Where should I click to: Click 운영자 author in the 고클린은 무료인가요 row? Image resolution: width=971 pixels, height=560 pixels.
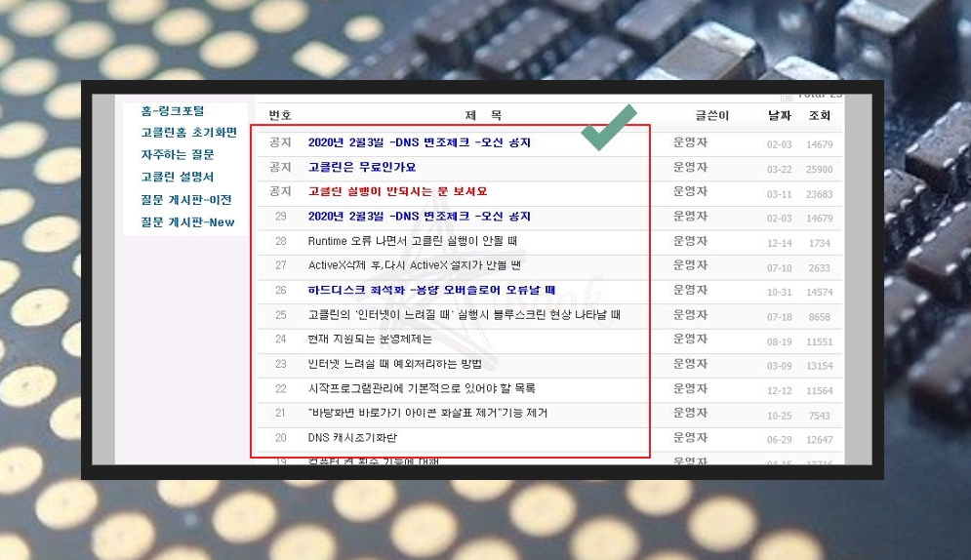(691, 167)
